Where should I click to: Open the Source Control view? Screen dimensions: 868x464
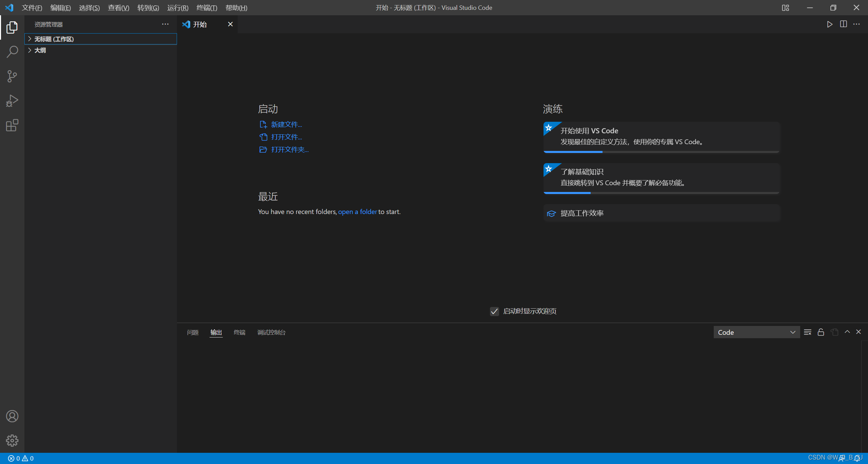12,76
